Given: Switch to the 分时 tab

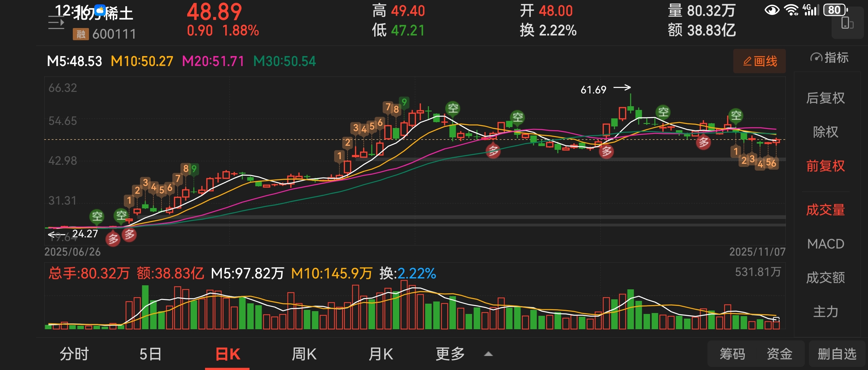Looking at the screenshot, I should tap(74, 354).
